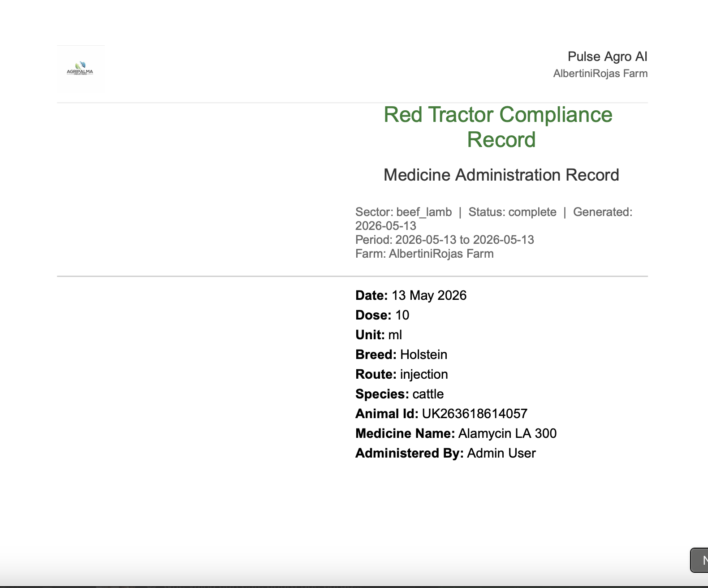Viewport: 708px width, 588px height.
Task: Click the 'Unit: ml' field
Action: coord(379,335)
